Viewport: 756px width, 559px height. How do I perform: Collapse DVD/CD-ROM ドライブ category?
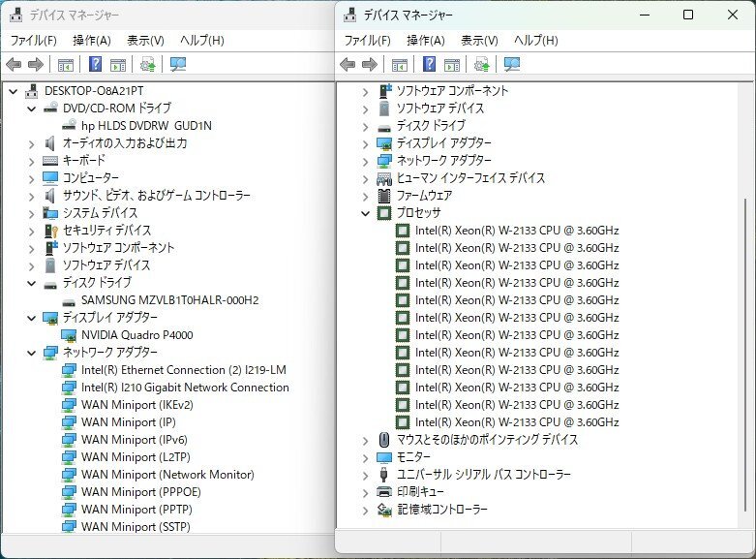[x=32, y=109]
